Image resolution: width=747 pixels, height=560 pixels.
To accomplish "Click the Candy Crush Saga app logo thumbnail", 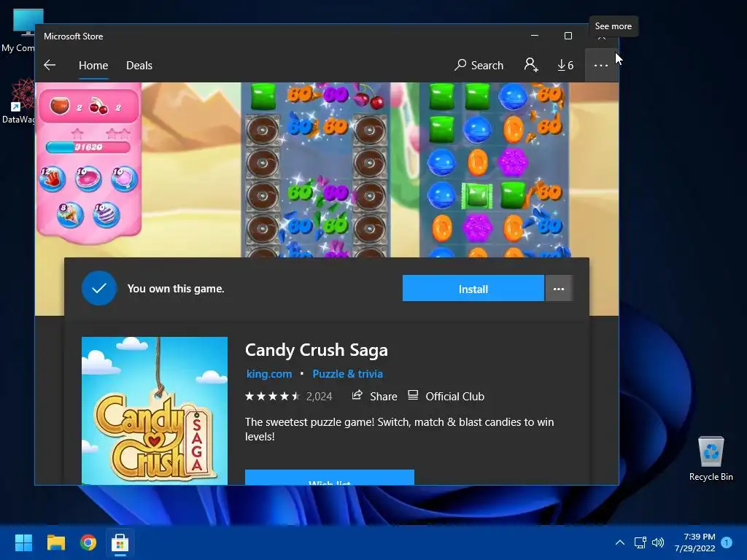I will coord(155,411).
